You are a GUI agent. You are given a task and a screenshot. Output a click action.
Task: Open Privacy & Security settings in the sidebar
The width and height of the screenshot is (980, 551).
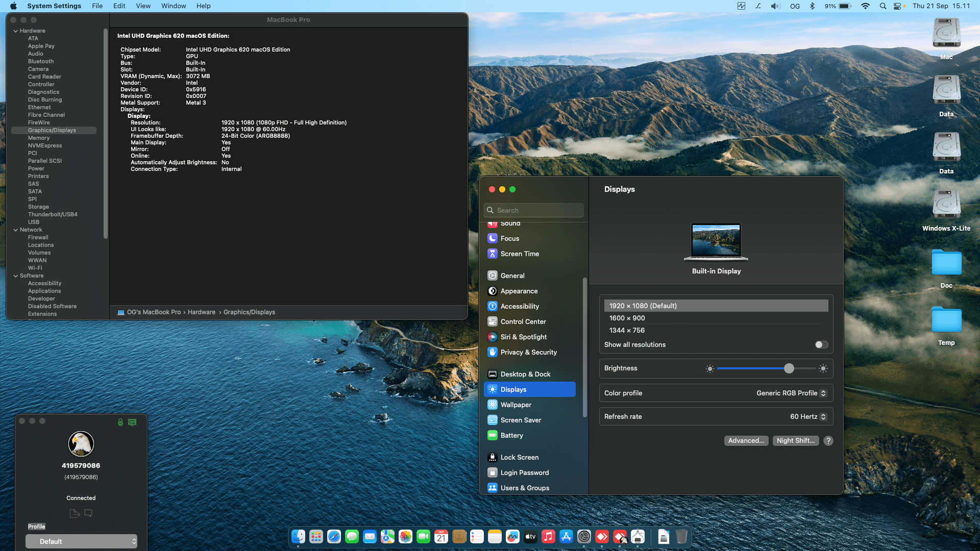(528, 352)
